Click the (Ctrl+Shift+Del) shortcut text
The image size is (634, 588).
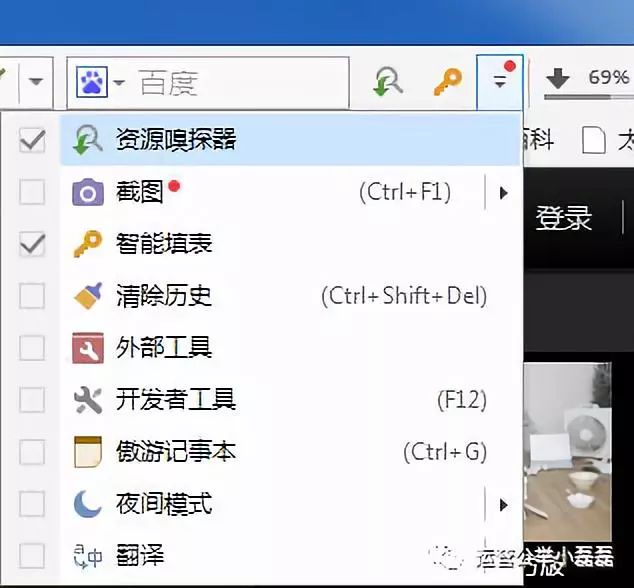(404, 296)
